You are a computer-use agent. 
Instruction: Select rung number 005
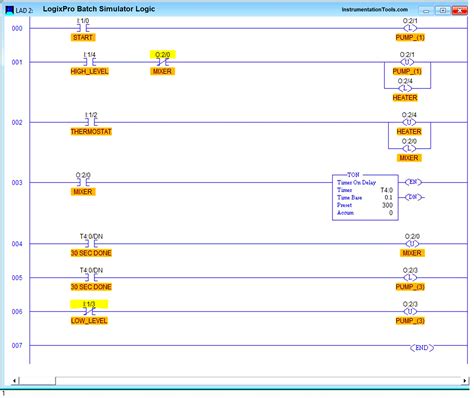[17, 278]
